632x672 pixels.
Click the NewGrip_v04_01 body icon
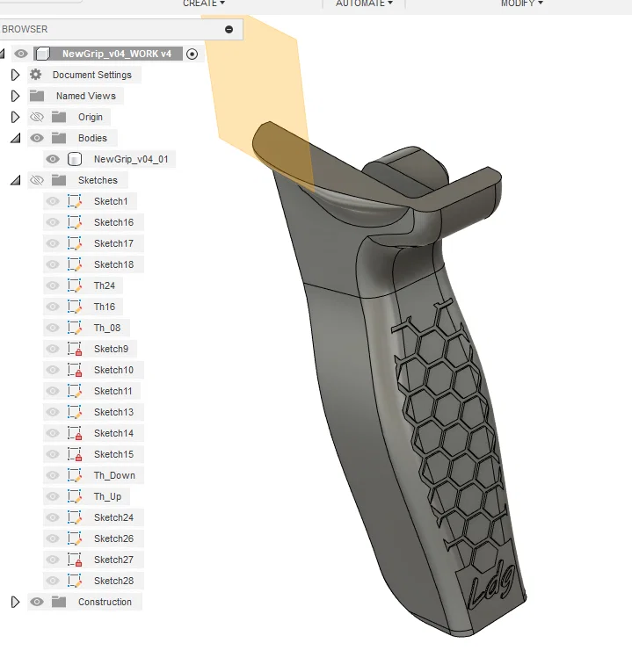(75, 159)
